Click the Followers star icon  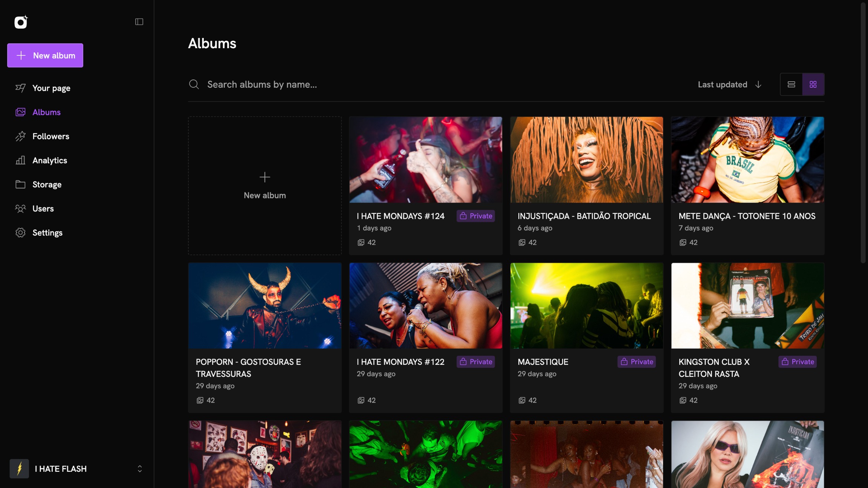(x=20, y=136)
